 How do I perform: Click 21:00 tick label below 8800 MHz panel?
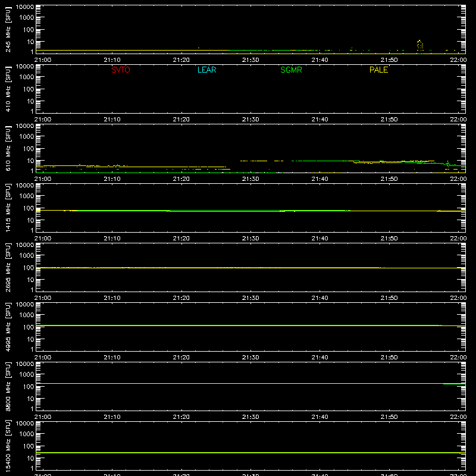[x=43, y=417]
